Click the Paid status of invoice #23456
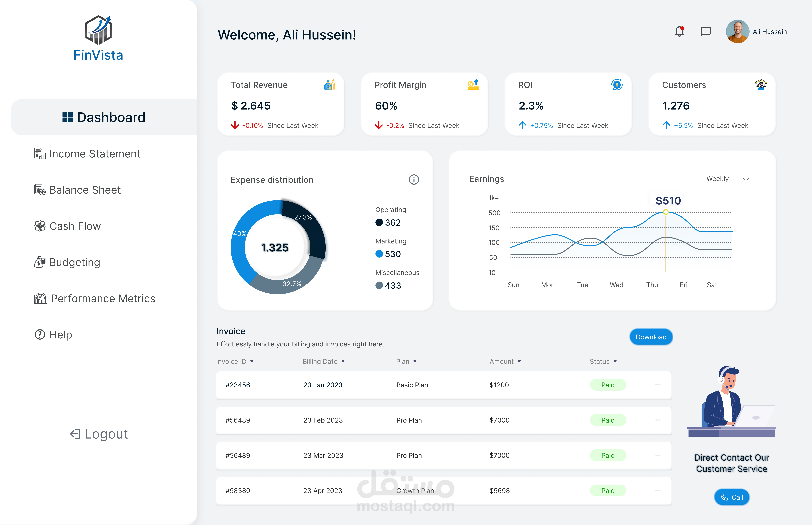Viewport: 812px width, 525px height. 608,385
